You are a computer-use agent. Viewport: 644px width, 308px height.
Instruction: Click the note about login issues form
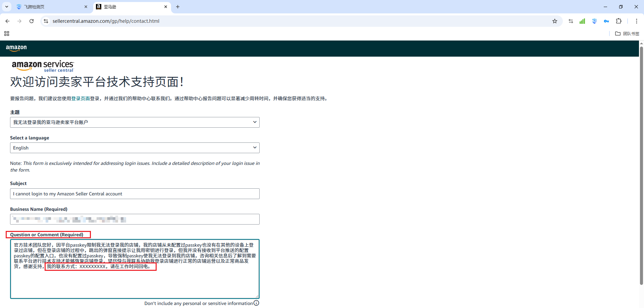135,167
